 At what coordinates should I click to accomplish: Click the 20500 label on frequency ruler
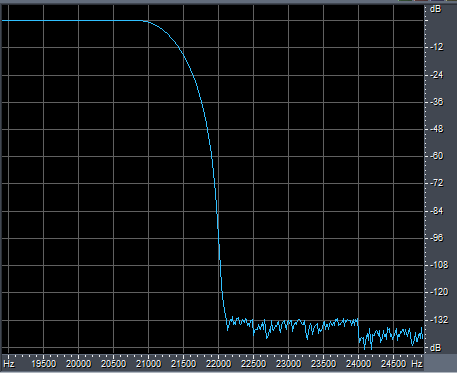click(113, 363)
